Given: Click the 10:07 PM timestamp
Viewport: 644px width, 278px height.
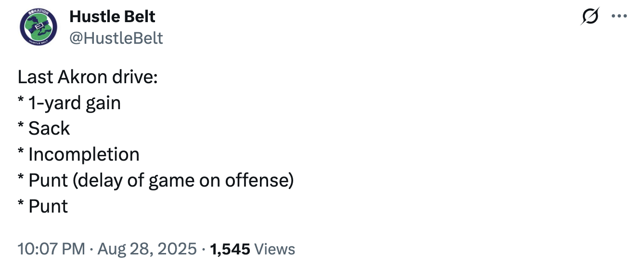Looking at the screenshot, I should point(52,249).
